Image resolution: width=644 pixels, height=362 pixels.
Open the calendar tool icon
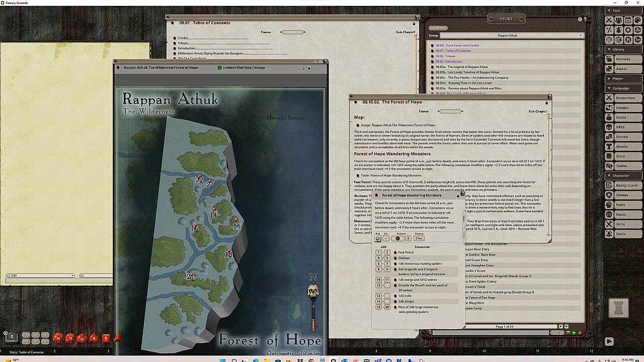(x=628, y=21)
